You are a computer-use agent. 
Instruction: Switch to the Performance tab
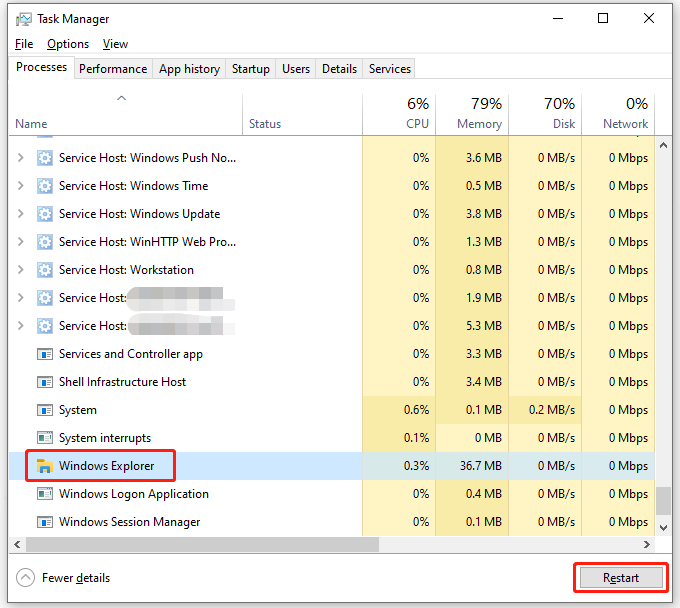(113, 69)
